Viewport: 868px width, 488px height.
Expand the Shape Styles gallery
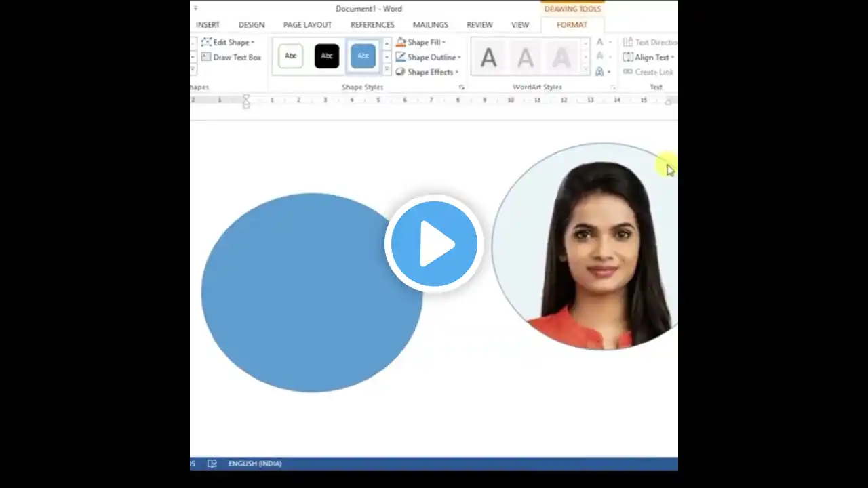(x=386, y=70)
